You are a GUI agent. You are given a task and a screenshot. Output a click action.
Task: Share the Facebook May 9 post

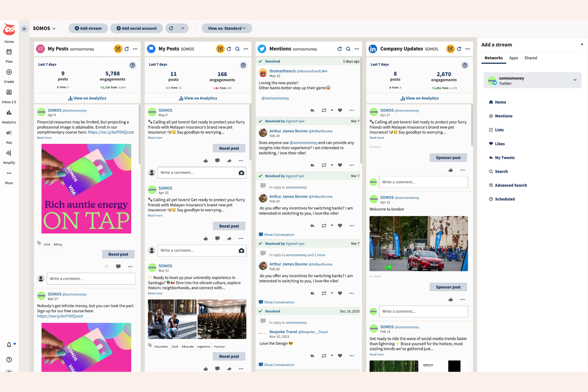(x=229, y=161)
